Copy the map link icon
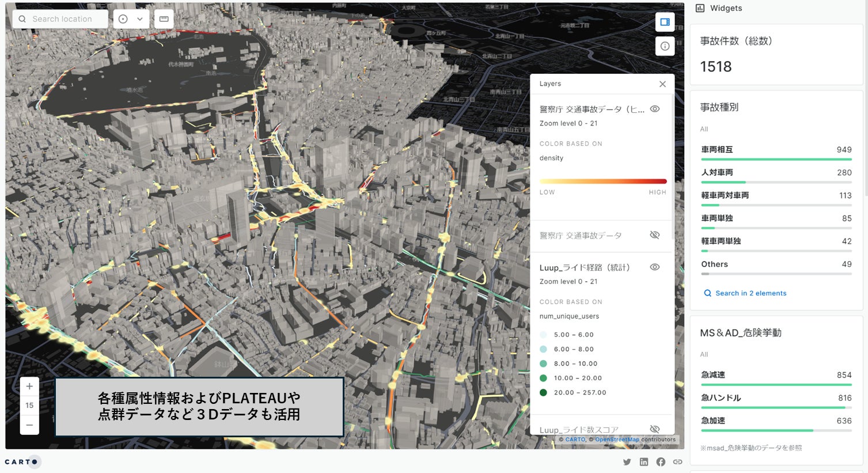 (x=678, y=462)
